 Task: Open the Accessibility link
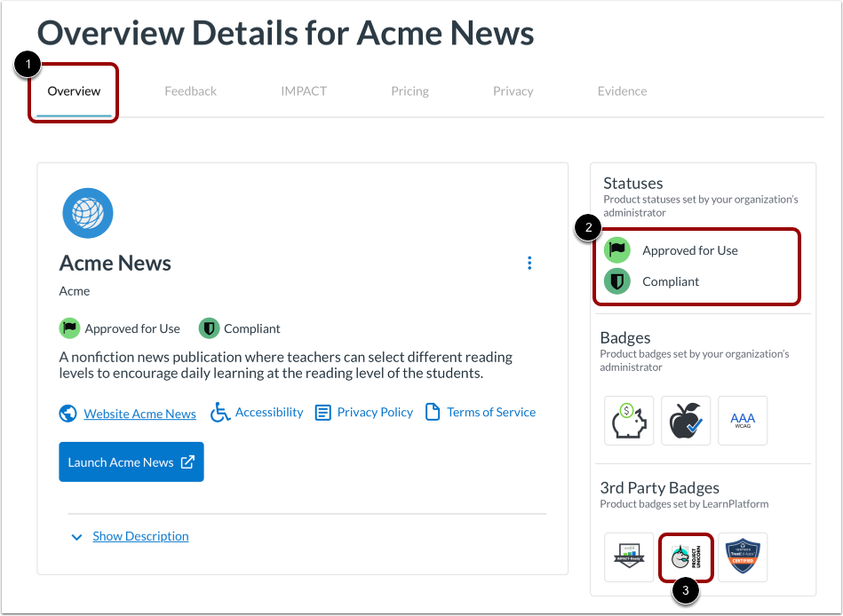(269, 412)
